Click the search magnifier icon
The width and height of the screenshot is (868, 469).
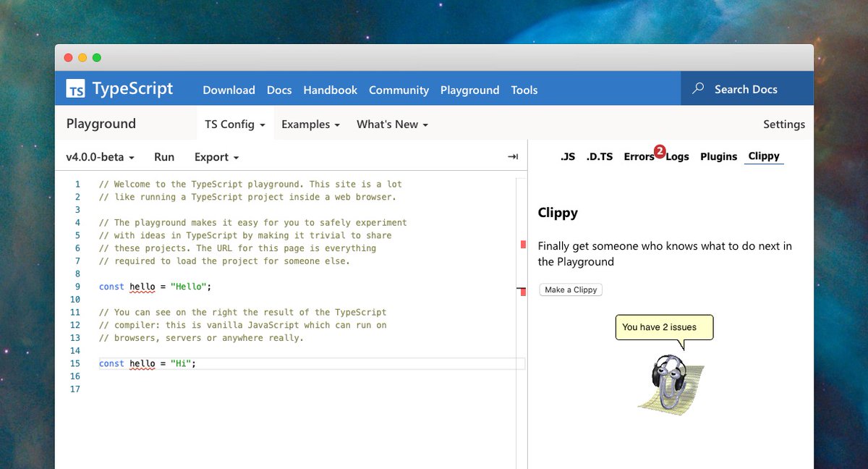[x=698, y=88]
